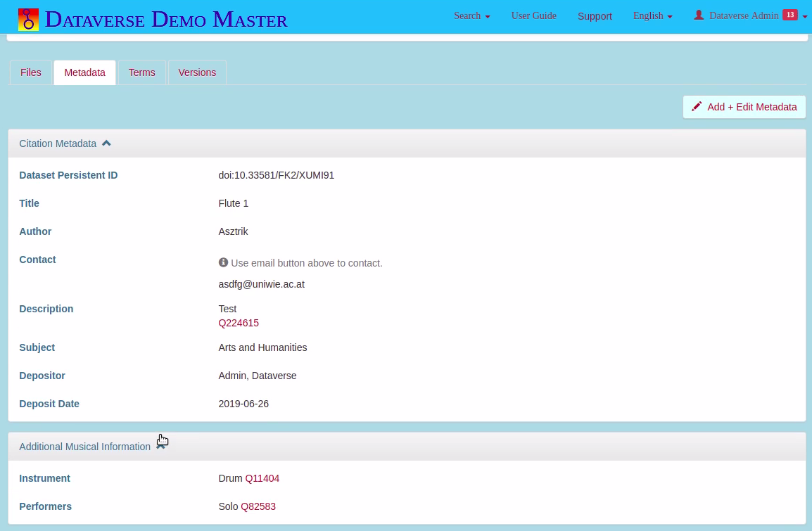Collapse the Citation Metadata section chevron

pyautogui.click(x=106, y=143)
